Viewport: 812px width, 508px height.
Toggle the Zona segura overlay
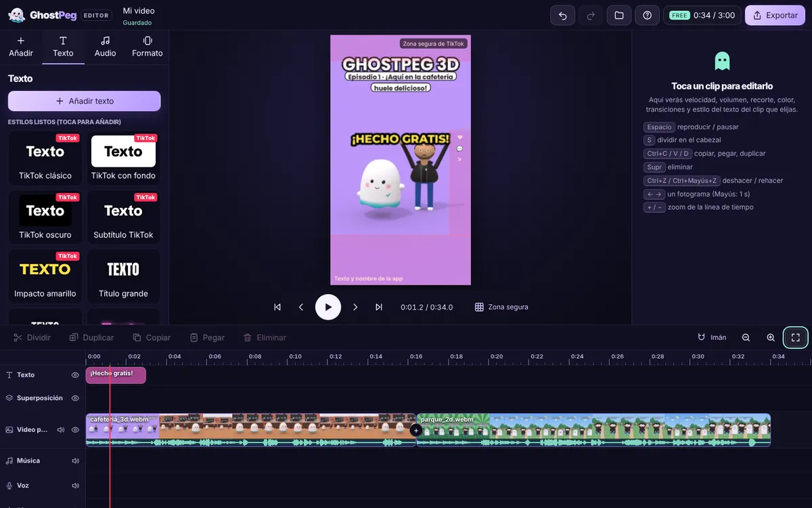click(x=501, y=307)
